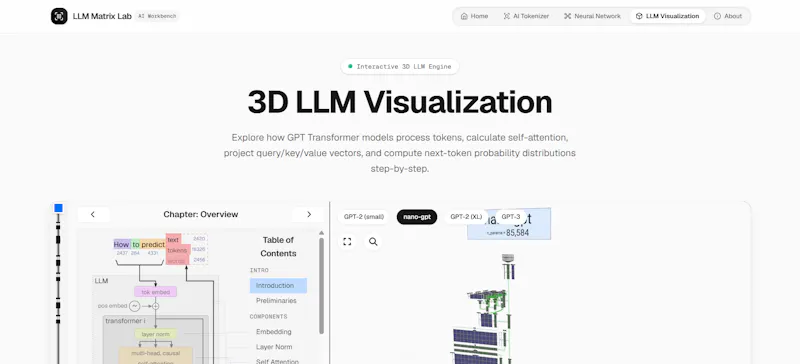Image resolution: width=800 pixels, height=364 pixels.
Task: Advance to next chapter with right chevron
Action: pyautogui.click(x=309, y=214)
